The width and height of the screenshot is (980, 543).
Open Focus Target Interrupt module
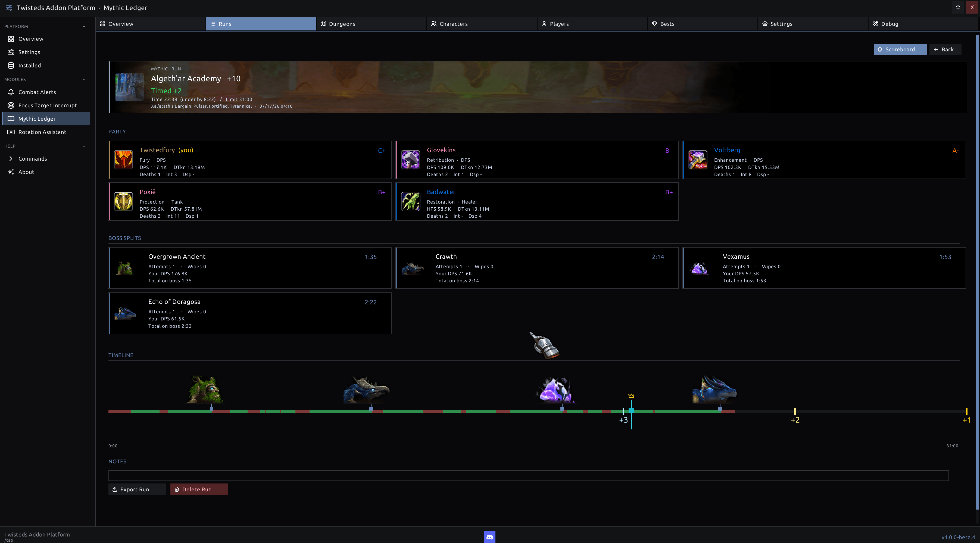(45, 105)
